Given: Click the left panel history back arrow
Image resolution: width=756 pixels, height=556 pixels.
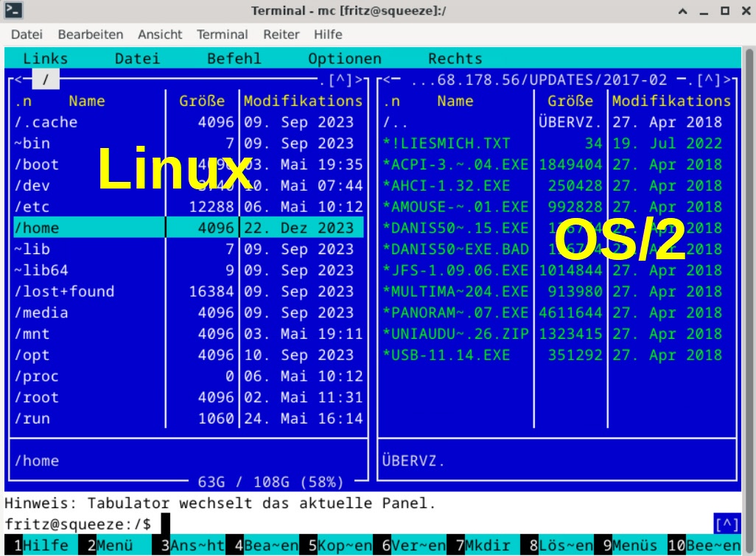Looking at the screenshot, I should click(18, 80).
